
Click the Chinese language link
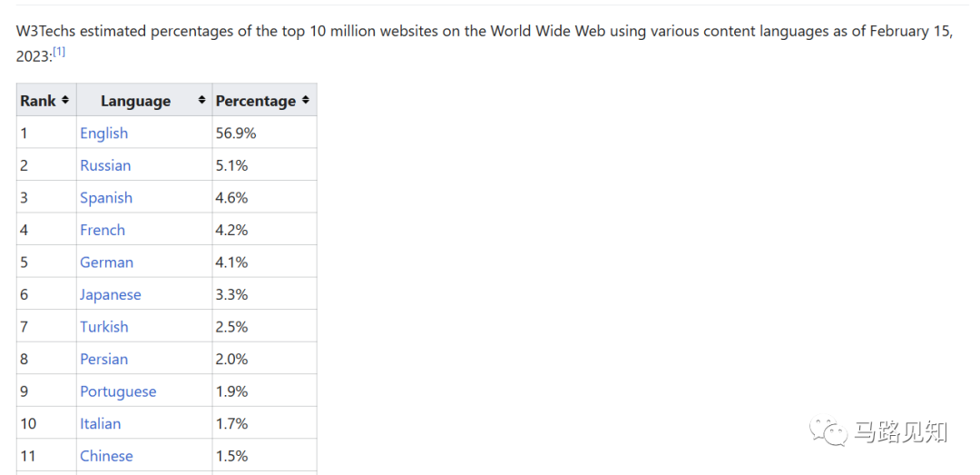(x=106, y=456)
